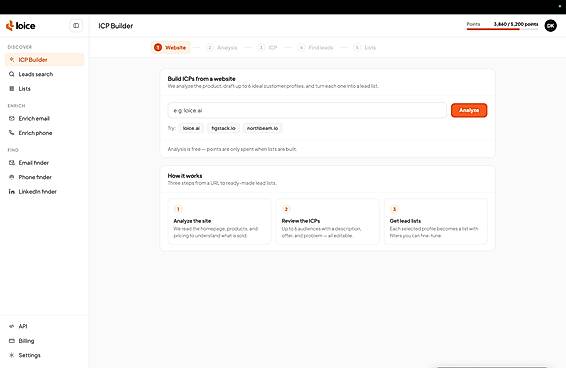Click the Analyze button
This screenshot has height=368, width=566.
(469, 110)
